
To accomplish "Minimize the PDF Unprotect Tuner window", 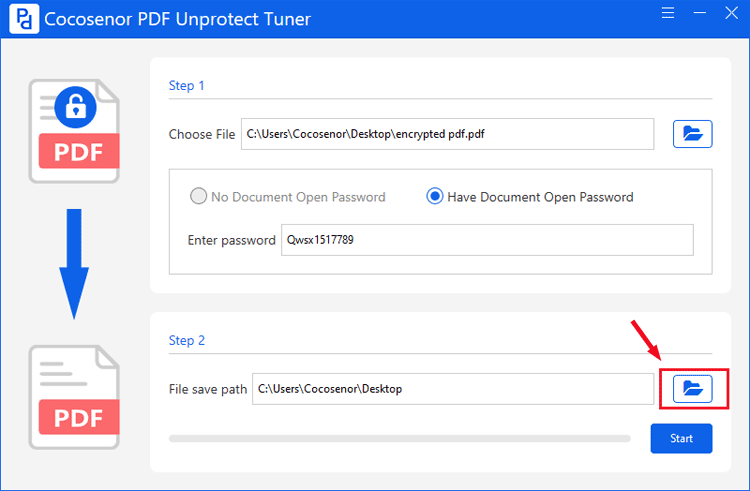I will 699,13.
